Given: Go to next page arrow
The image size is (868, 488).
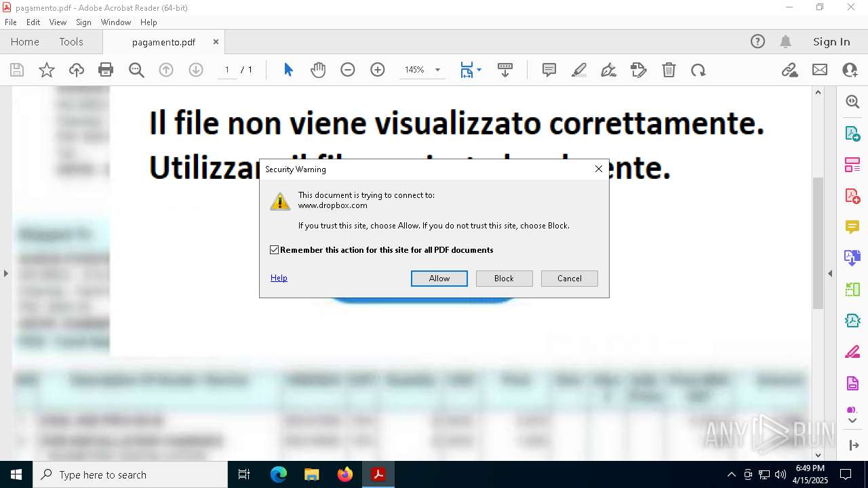Looking at the screenshot, I should point(196,70).
